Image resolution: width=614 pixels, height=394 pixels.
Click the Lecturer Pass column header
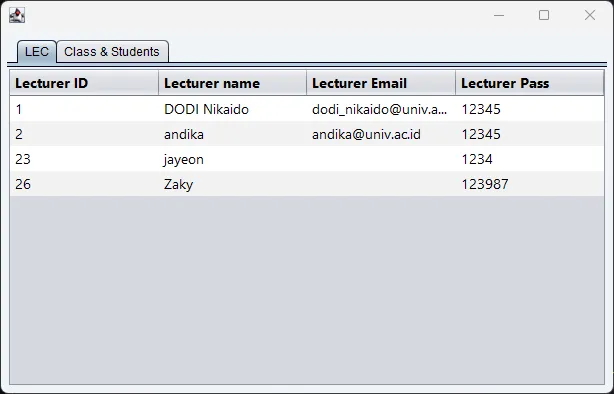click(530, 83)
